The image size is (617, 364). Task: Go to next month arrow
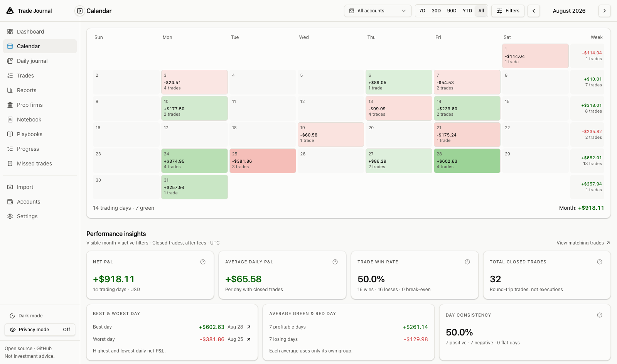point(605,11)
